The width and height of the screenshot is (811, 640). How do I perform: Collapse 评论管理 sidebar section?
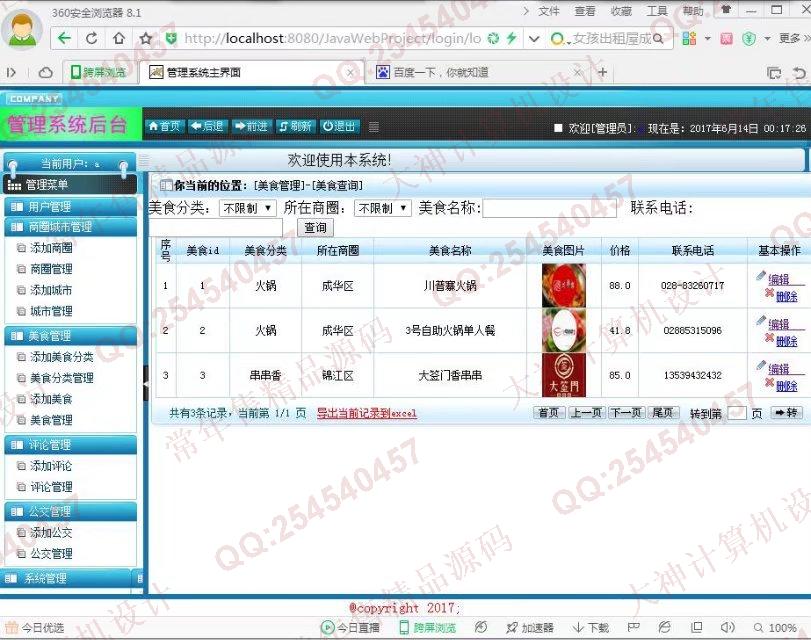pos(70,445)
